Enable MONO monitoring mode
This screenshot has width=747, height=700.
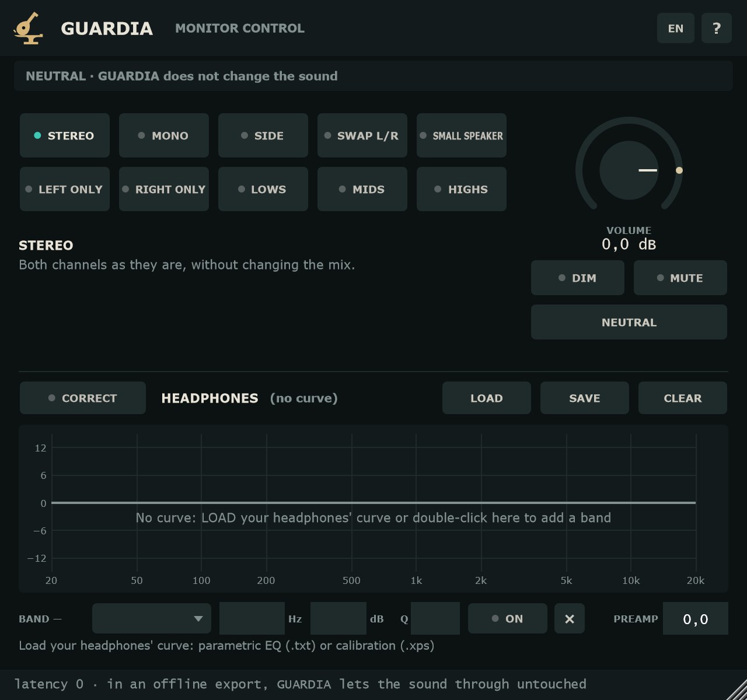164,135
